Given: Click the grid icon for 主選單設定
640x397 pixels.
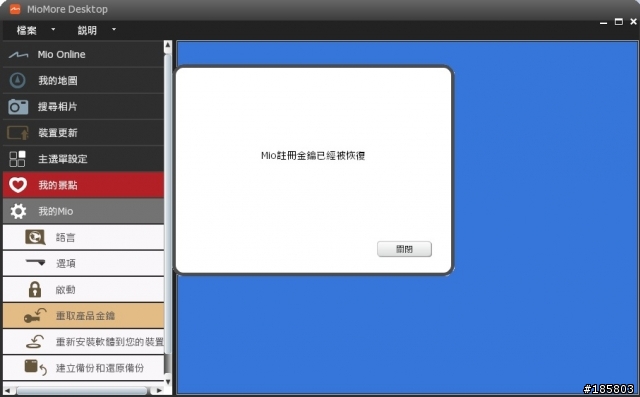Looking at the screenshot, I should click(x=18, y=159).
